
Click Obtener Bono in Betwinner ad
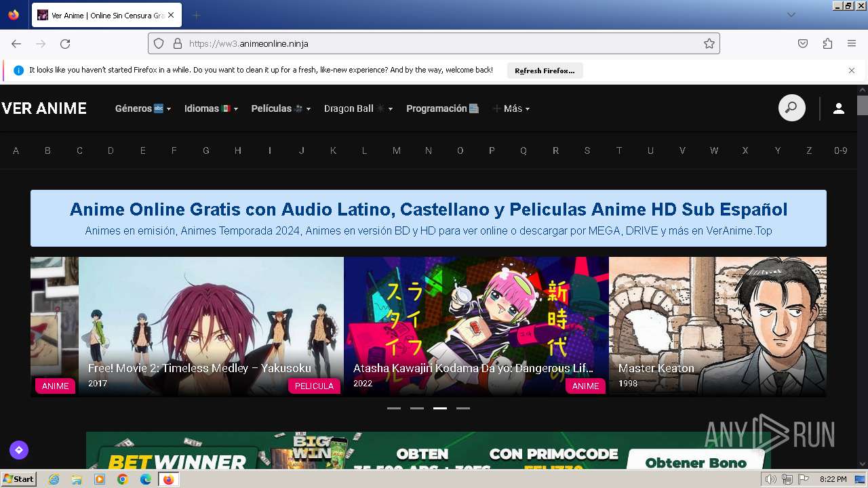(696, 462)
